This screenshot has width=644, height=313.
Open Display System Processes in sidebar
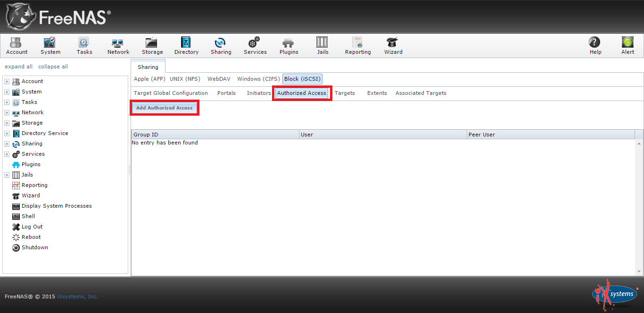click(x=57, y=206)
